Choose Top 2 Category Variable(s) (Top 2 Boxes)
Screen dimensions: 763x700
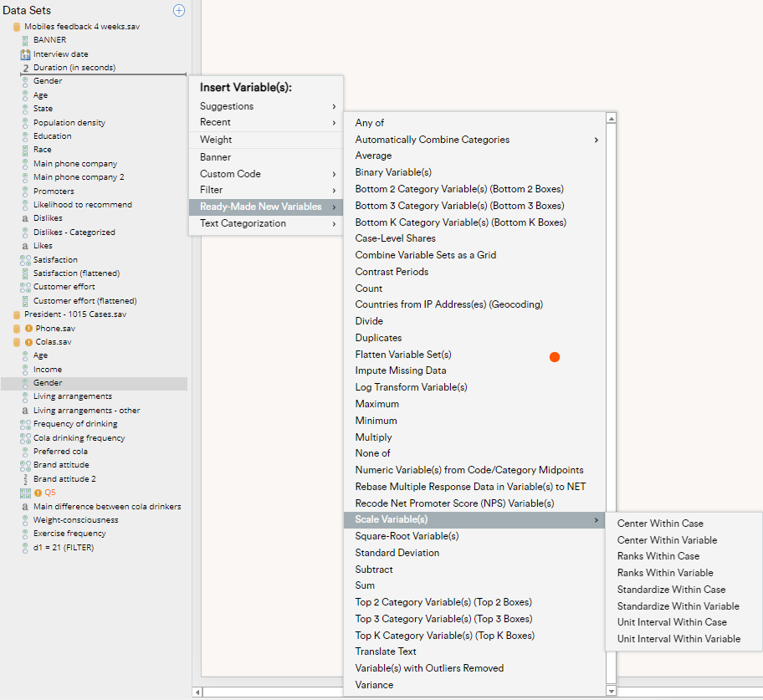(474, 602)
